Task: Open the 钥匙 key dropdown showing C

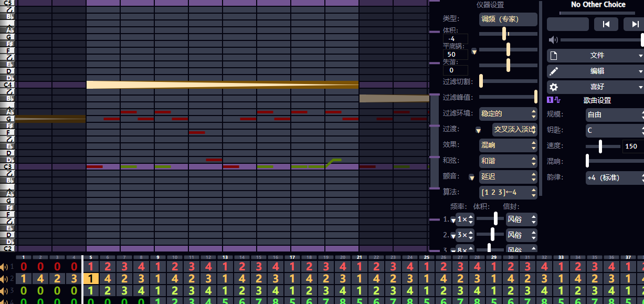Action: click(615, 130)
